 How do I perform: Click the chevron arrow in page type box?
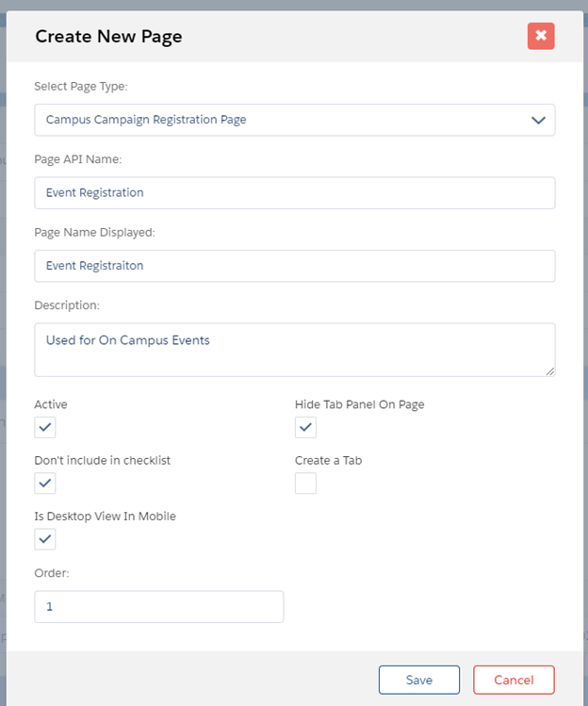[x=538, y=120]
